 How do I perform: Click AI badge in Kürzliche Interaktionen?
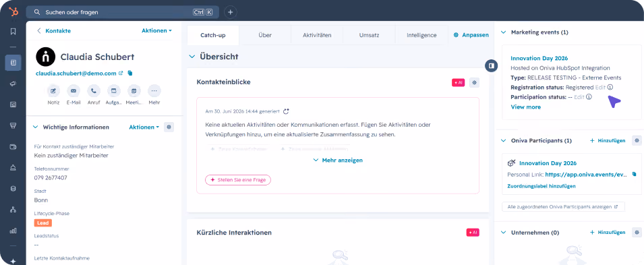pyautogui.click(x=473, y=233)
